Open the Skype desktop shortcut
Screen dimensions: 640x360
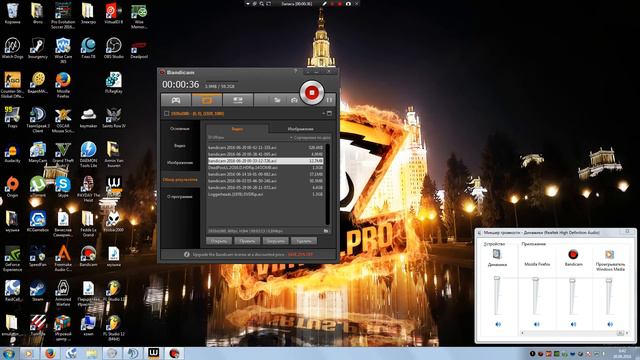[x=63, y=187]
